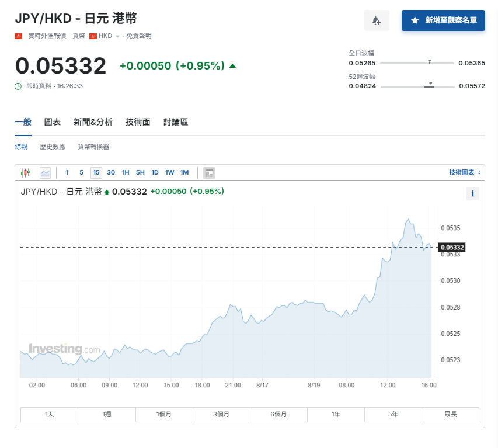The image size is (498, 448).
Task: Click the 0.05332 price label on chart axis
Action: coord(451,248)
